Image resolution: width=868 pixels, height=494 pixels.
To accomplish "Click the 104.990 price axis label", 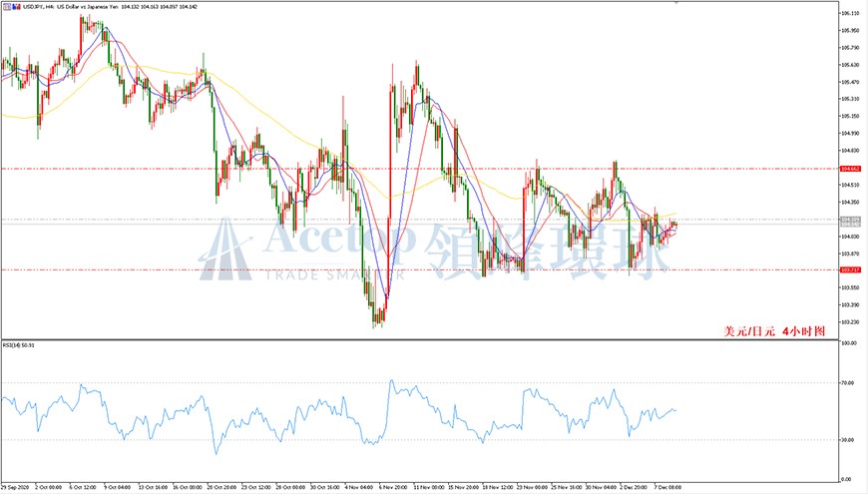I will click(x=850, y=133).
